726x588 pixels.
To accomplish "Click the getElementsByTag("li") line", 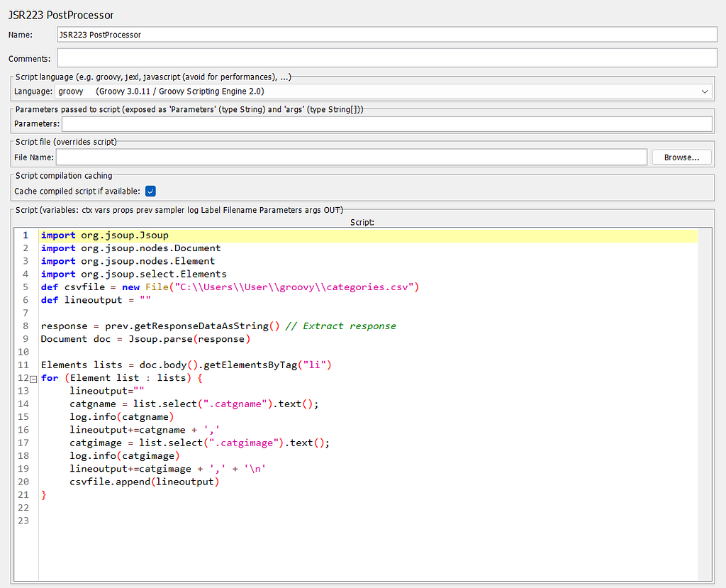I will pos(186,365).
